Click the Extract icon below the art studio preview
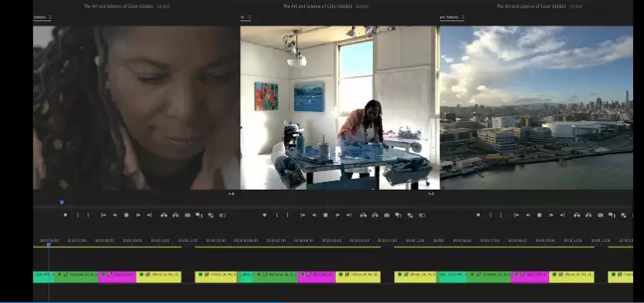Image resolution: width=644 pixels, height=303 pixels. click(375, 215)
